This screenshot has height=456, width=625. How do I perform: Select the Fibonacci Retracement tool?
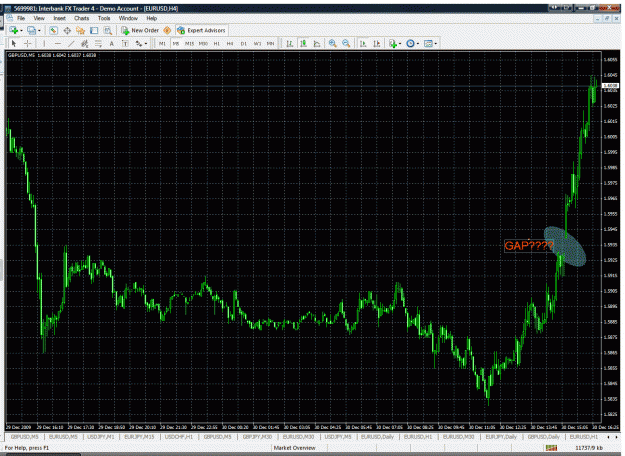98,43
